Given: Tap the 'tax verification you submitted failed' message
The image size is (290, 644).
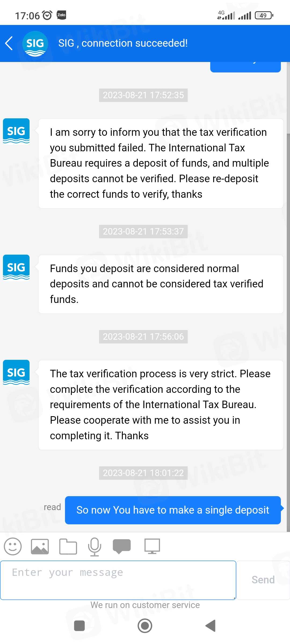Looking at the screenshot, I should coord(161,163).
